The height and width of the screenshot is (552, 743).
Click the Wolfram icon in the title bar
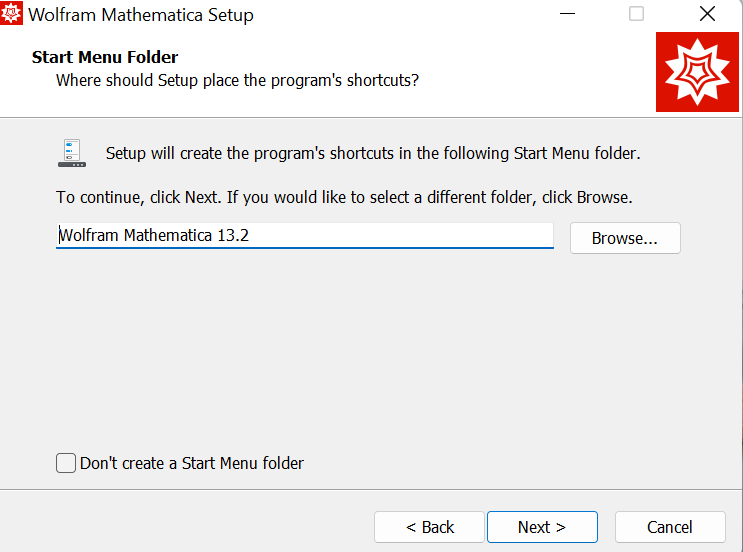[x=11, y=15]
